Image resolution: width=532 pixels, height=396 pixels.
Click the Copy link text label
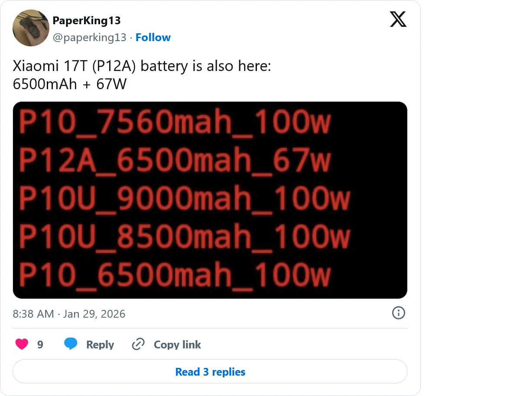(x=177, y=344)
